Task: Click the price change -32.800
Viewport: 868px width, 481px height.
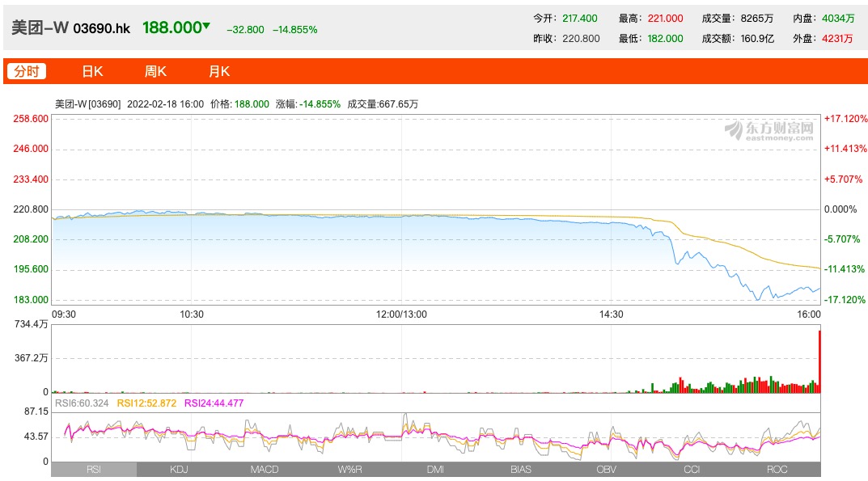Action: tap(245, 30)
